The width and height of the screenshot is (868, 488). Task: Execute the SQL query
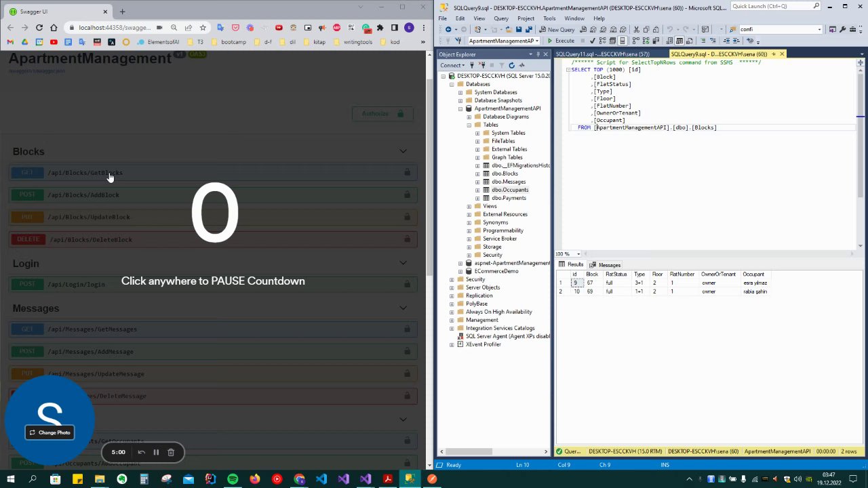[561, 41]
